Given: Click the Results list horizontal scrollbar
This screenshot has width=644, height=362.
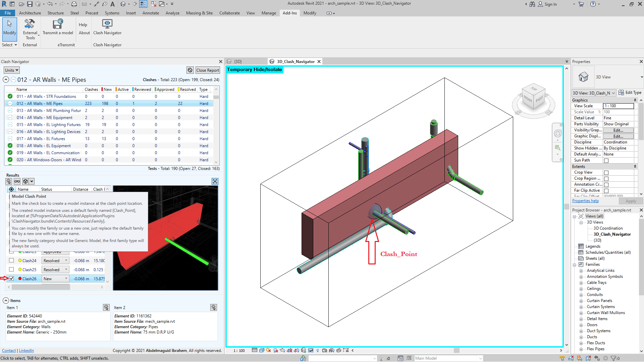Looking at the screenshot, I should [x=41, y=287].
